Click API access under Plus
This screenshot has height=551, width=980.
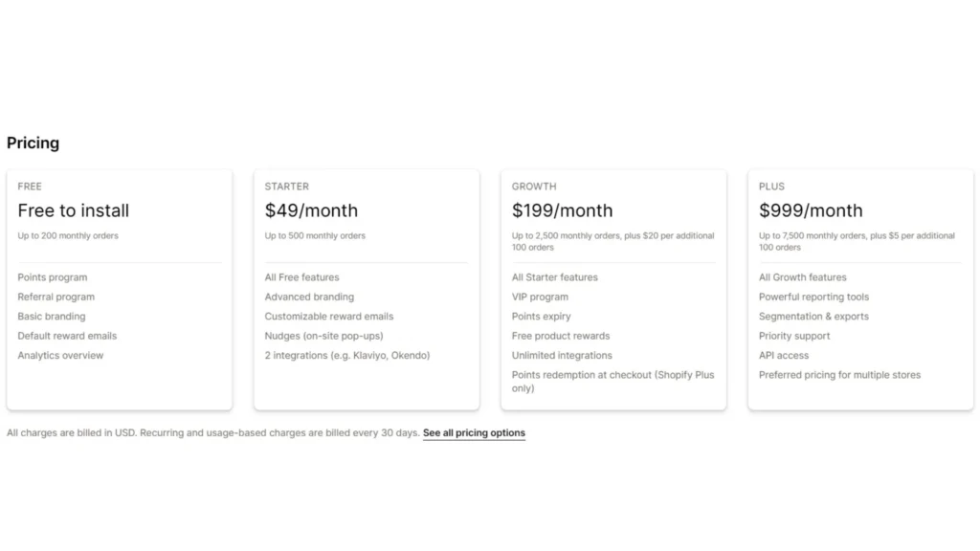click(784, 355)
